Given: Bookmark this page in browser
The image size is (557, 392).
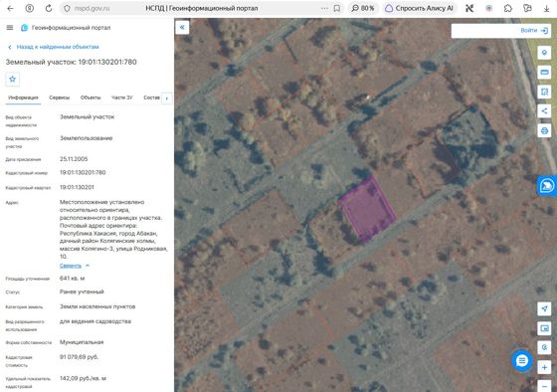Looking at the screenshot, I should (337, 8).
